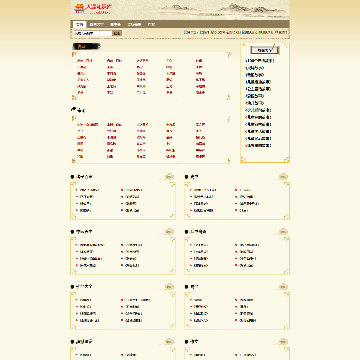Open the first link in the right sidebar list
This screenshot has width=360, height=360.
260,61
